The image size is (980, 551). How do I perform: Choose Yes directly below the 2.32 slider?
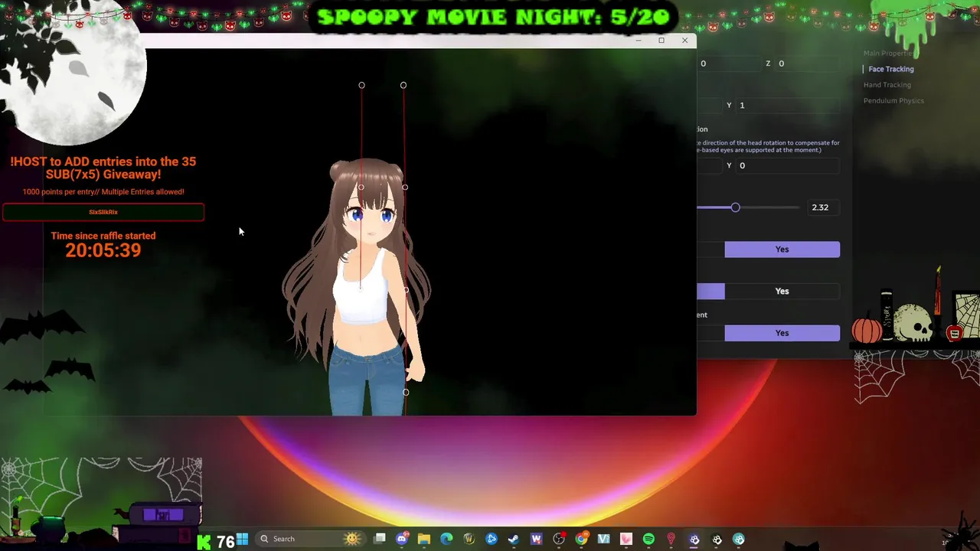click(782, 249)
